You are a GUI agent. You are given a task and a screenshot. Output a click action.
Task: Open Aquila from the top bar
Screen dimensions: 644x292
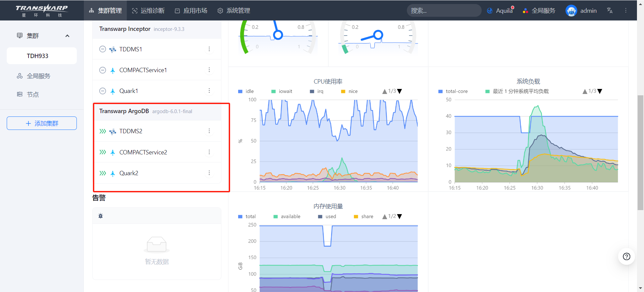click(x=500, y=10)
